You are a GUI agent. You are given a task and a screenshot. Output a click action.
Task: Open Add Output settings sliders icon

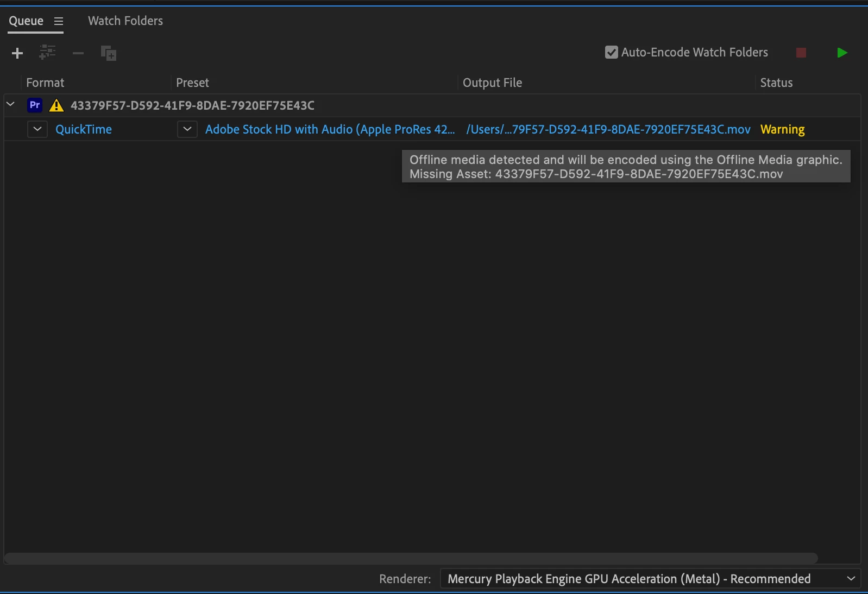click(48, 52)
